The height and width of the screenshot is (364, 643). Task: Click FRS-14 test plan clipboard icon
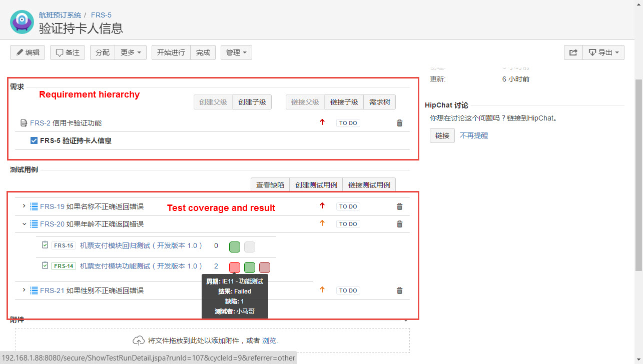click(45, 265)
